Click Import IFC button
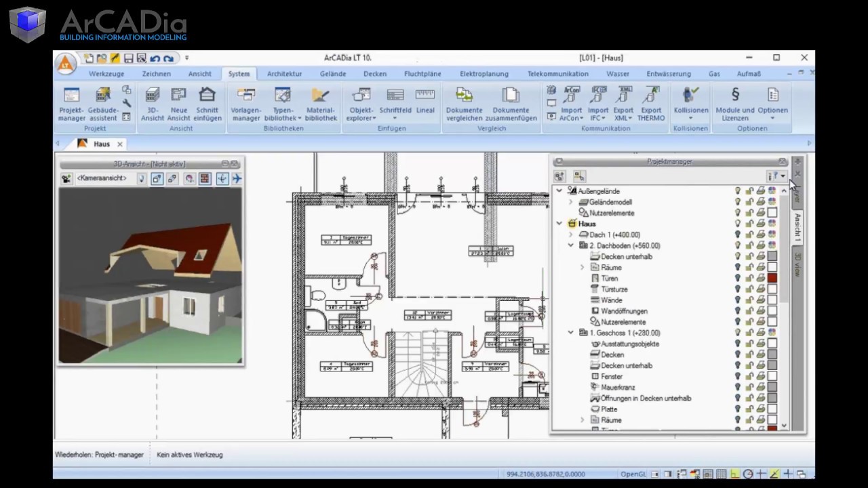 [x=597, y=103]
